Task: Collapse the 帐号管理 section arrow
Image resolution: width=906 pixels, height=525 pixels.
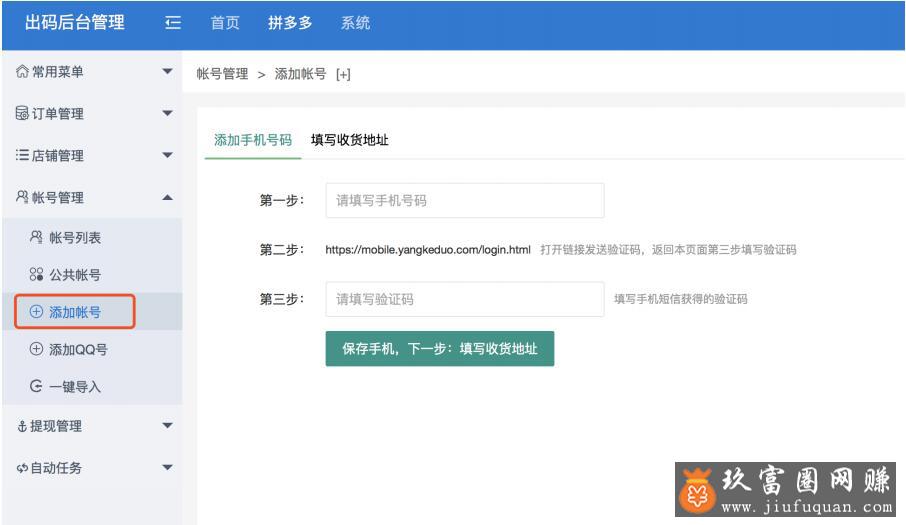Action: pos(168,198)
